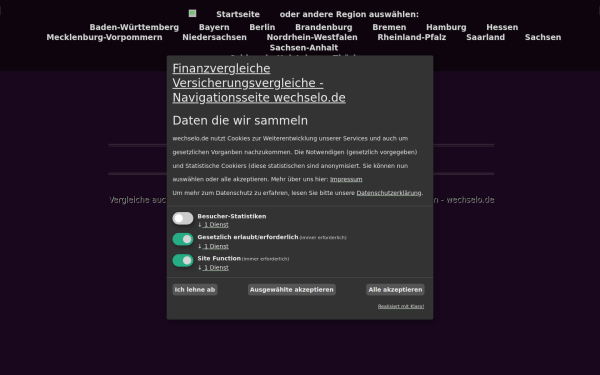Viewport: 600px width, 375px height.
Task: Open the Hessen region link
Action: click(x=502, y=27)
